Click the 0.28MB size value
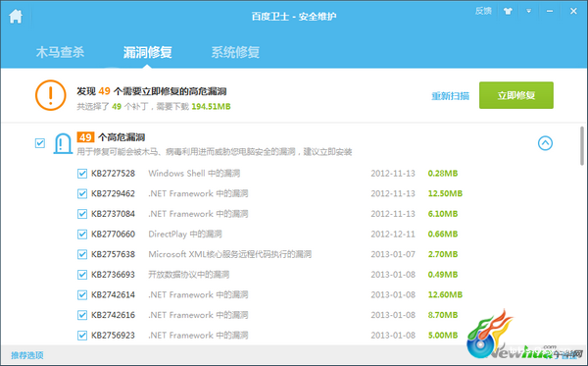The height and width of the screenshot is (366, 588). [443, 174]
